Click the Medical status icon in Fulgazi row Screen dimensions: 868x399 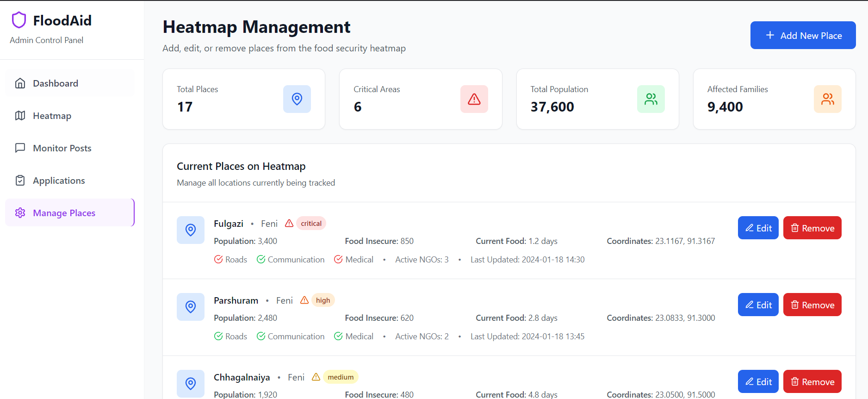point(338,260)
